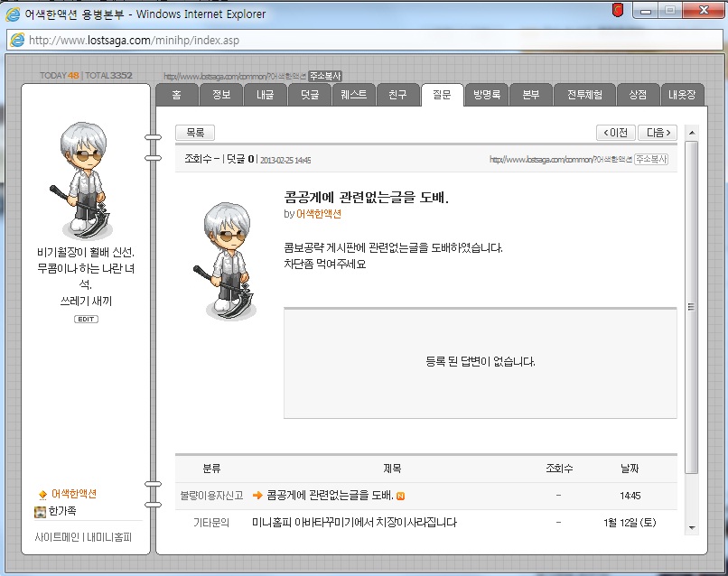Click the EDIT button under profile message

pyautogui.click(x=86, y=320)
